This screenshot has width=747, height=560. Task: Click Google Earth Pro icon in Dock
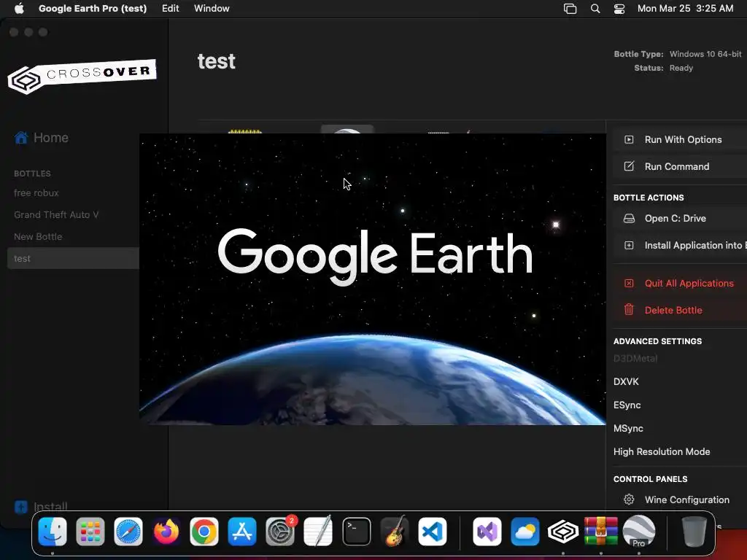(639, 532)
